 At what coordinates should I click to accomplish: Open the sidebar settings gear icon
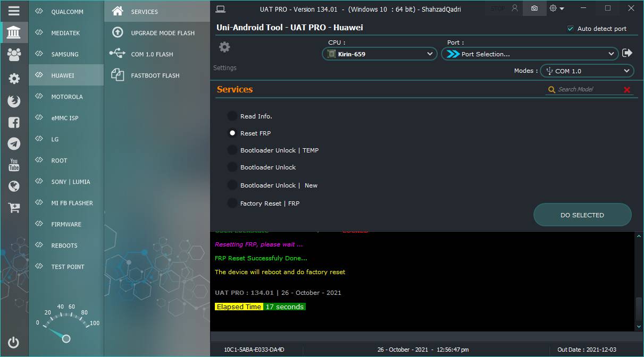click(x=14, y=79)
